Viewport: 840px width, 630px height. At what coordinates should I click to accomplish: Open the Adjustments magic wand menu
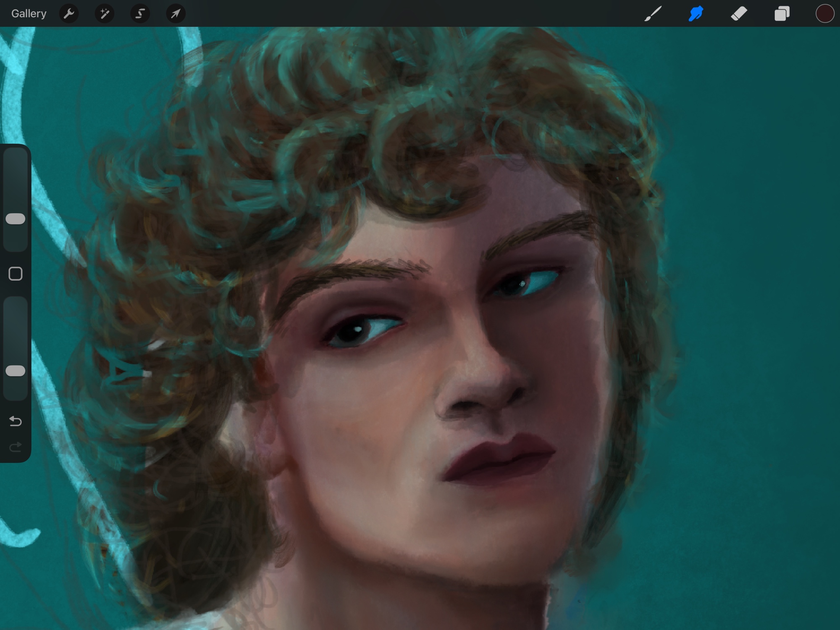click(x=104, y=14)
